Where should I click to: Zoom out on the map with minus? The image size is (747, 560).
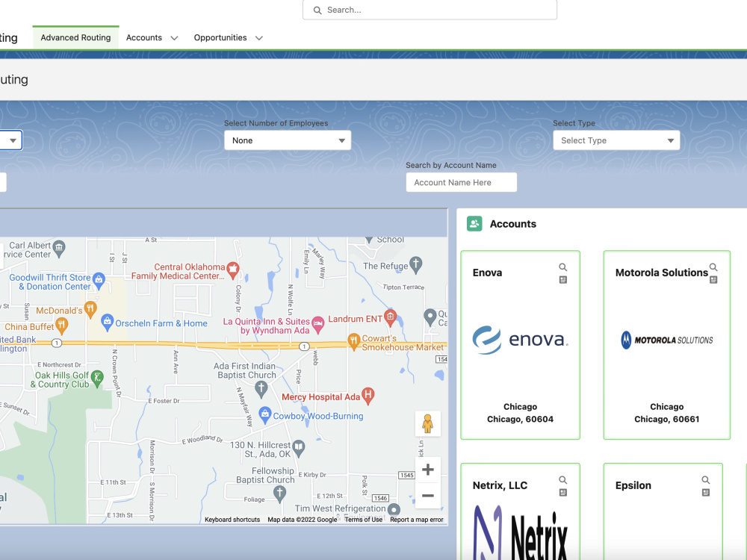[428, 496]
